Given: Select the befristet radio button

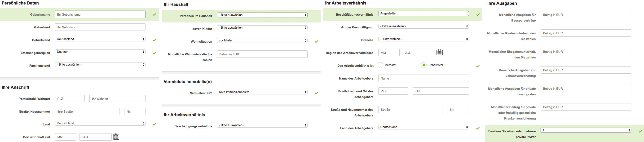Looking at the screenshot, I should pyautogui.click(x=380, y=65).
